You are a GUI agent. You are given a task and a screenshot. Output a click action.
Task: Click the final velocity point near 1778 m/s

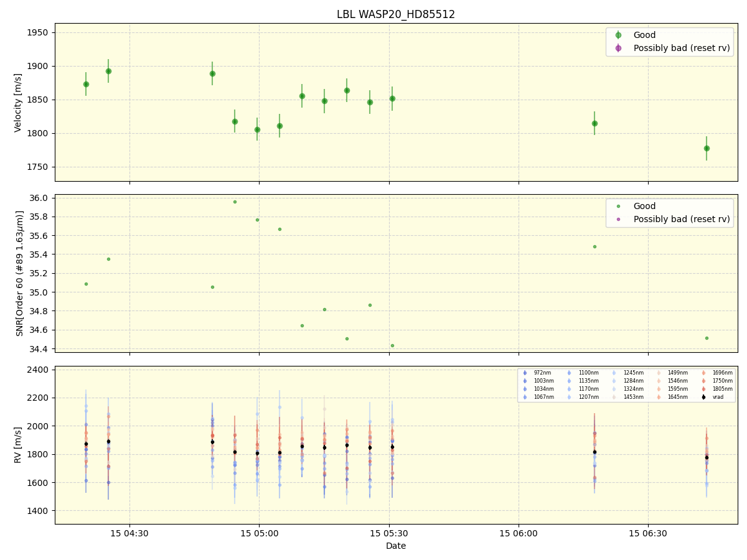(x=707, y=148)
